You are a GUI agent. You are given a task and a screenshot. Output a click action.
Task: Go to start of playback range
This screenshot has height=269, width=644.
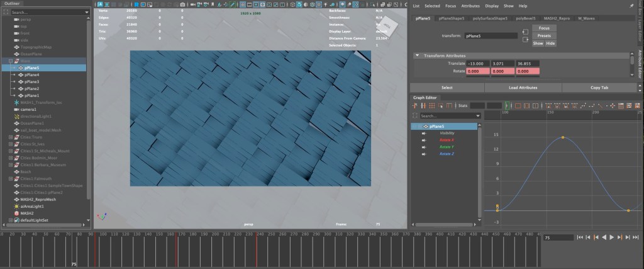tap(580, 238)
